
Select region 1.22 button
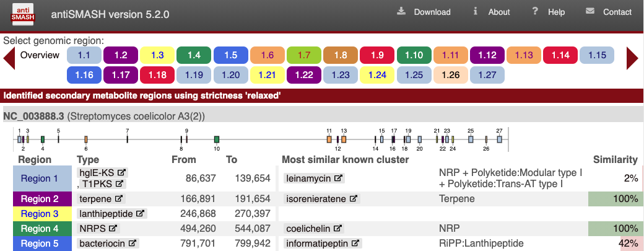click(x=304, y=75)
